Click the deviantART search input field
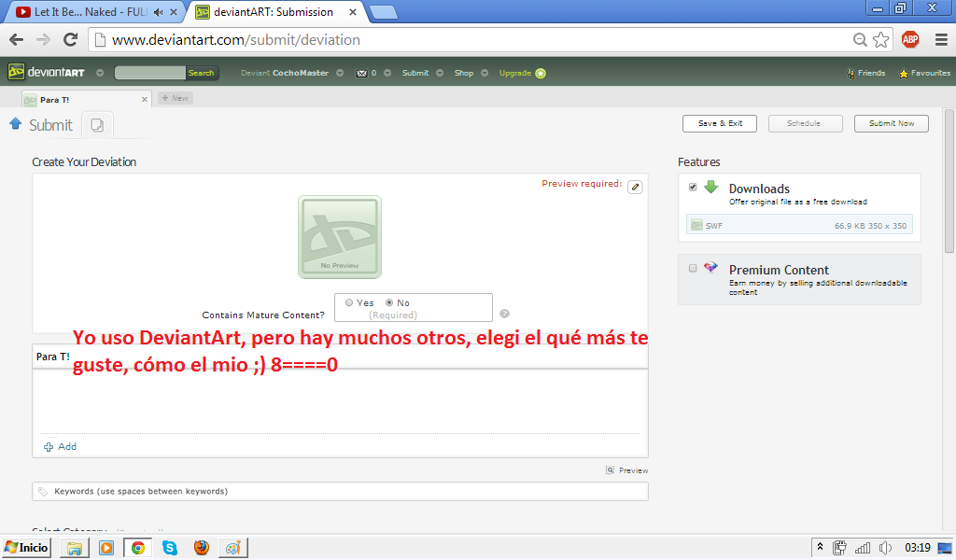Screen dimensions: 956x560 click(x=150, y=73)
